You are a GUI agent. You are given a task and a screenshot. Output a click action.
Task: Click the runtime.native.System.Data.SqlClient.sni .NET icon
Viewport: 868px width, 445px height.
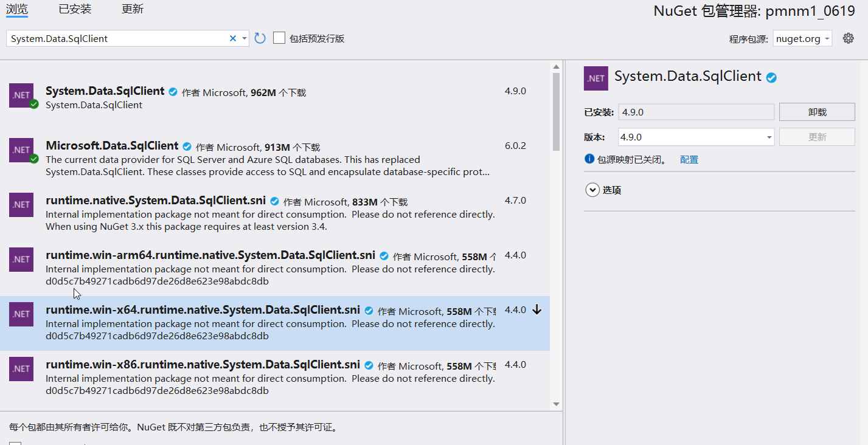(x=21, y=204)
